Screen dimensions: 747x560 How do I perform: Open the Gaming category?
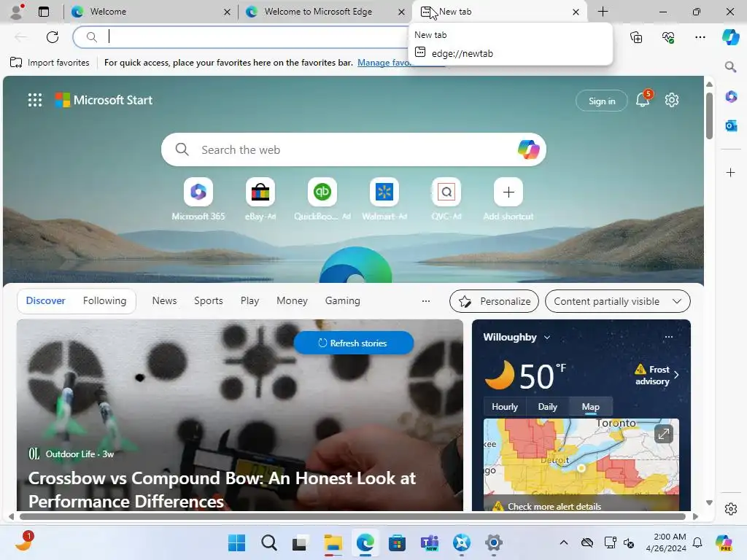pyautogui.click(x=343, y=301)
